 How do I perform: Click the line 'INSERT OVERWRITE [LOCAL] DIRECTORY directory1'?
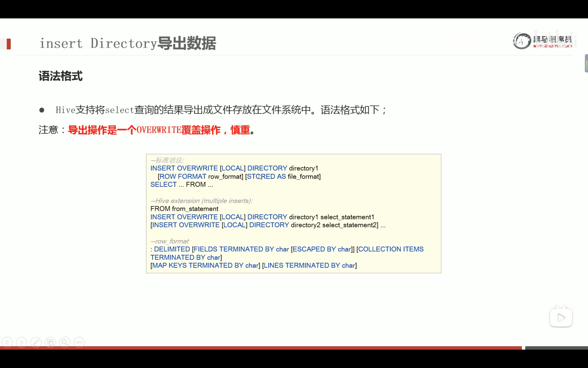coord(234,168)
